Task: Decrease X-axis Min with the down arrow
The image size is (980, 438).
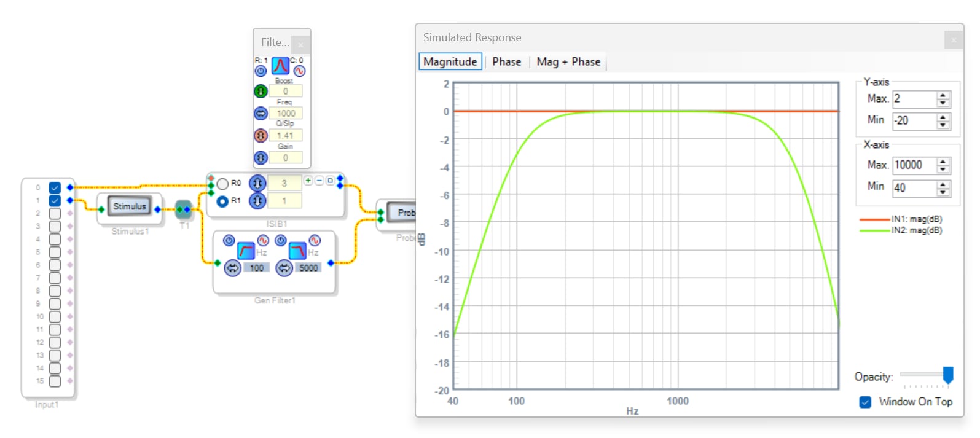Action: (943, 192)
